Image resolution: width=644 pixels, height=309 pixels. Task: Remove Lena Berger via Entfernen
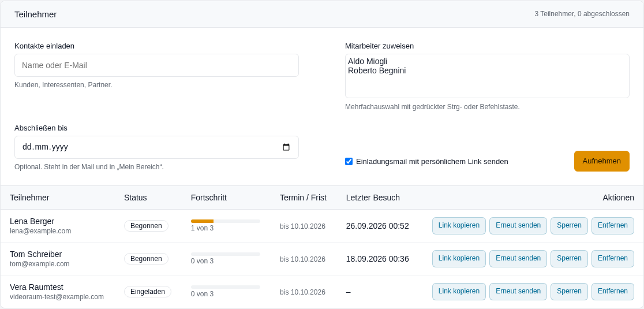point(613,226)
